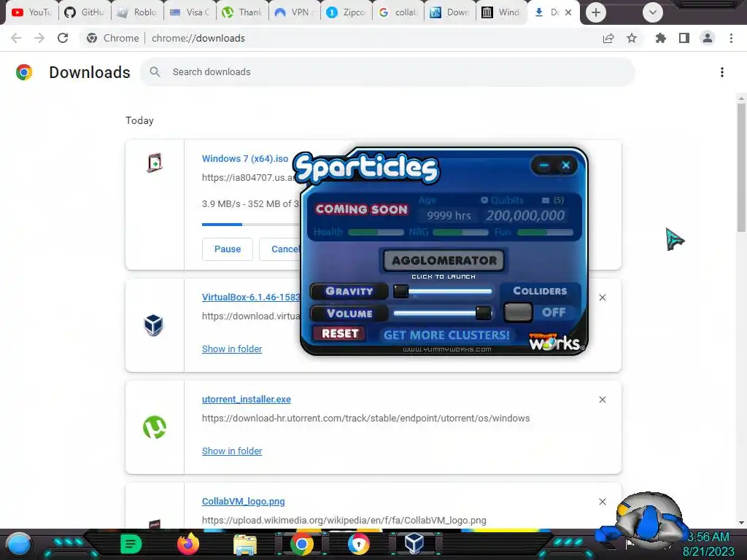Click the search magnifier icon in Downloads

click(x=155, y=72)
